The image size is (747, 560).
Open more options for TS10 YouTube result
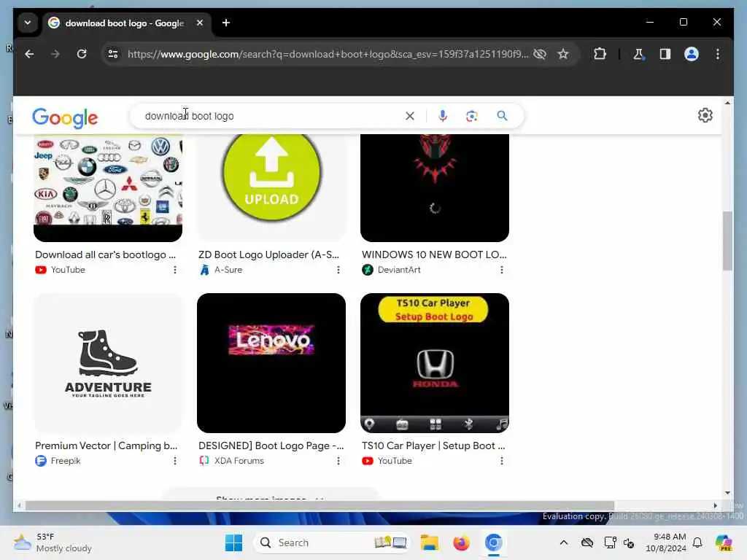tap(502, 461)
